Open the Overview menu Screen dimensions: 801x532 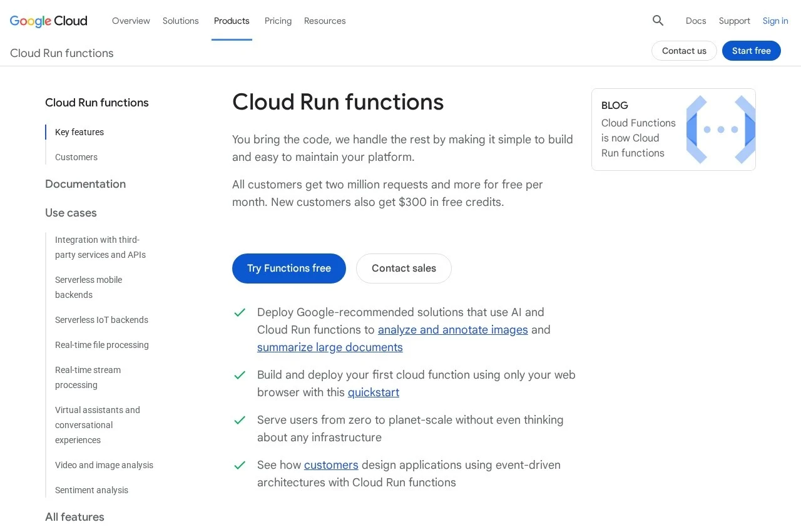(131, 21)
